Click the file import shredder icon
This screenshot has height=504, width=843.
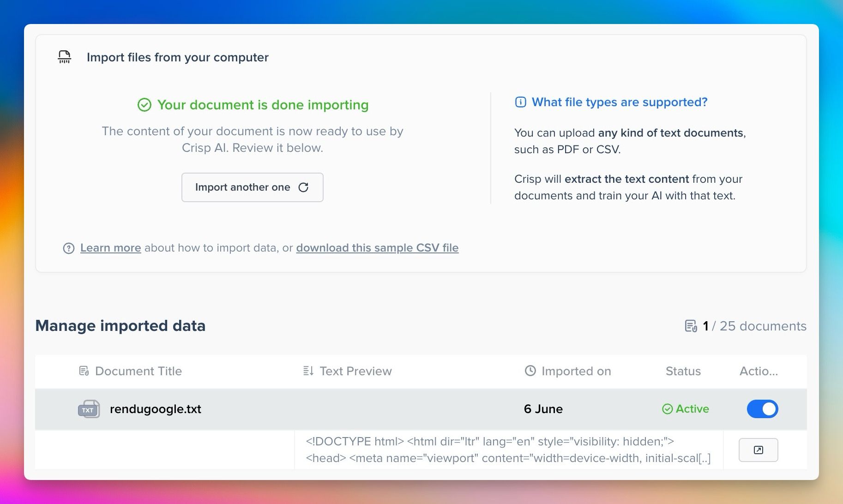click(x=65, y=57)
